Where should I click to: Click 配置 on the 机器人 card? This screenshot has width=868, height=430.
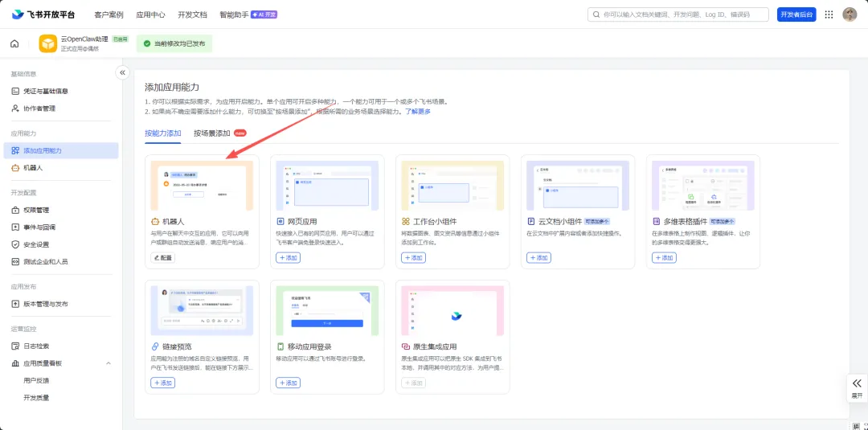162,257
